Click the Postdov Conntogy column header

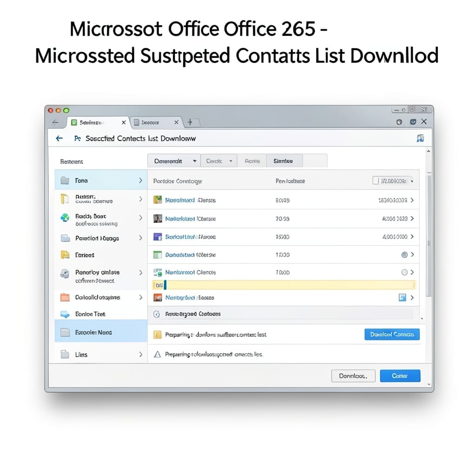click(178, 181)
